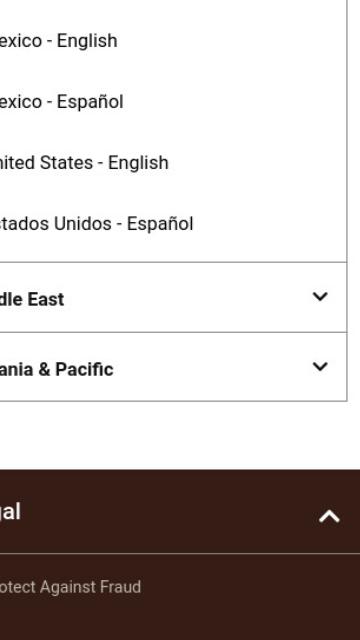
Task: Switch to Estados Unidos - Español
Action: tap(96, 224)
